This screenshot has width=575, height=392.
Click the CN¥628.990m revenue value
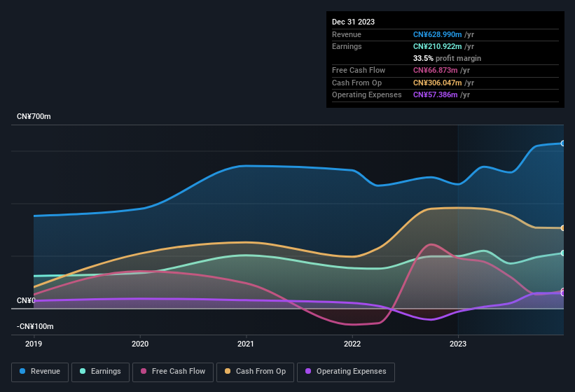point(437,34)
